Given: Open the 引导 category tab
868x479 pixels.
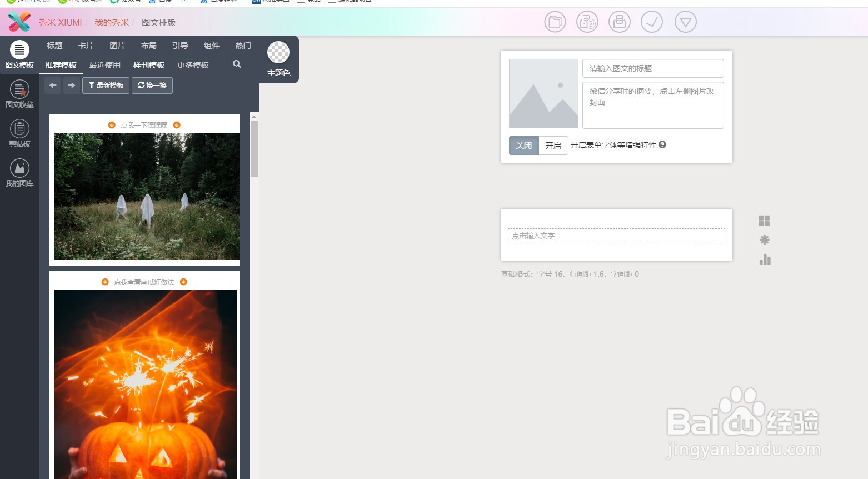Looking at the screenshot, I should pos(180,46).
